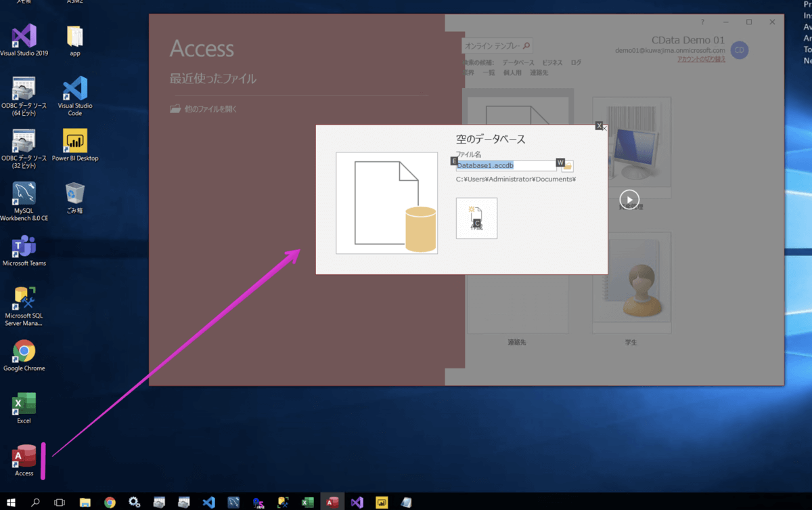Select データベース suggested search link
The width and height of the screenshot is (812, 510).
click(x=518, y=63)
